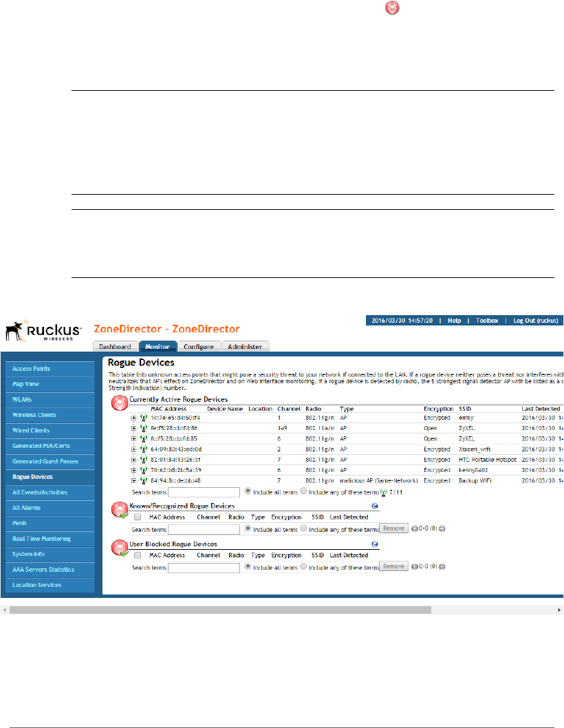Expand row 64:09:80:43:ed:0d details
Image resolution: width=564 pixels, height=728 pixels.
click(133, 449)
